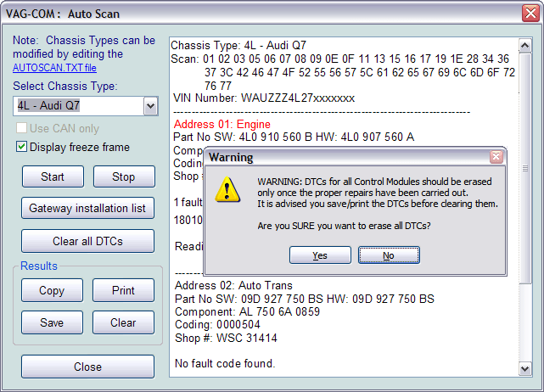This screenshot has width=544, height=392.
Task: Click the results scrollbar down arrow
Action: [525, 369]
